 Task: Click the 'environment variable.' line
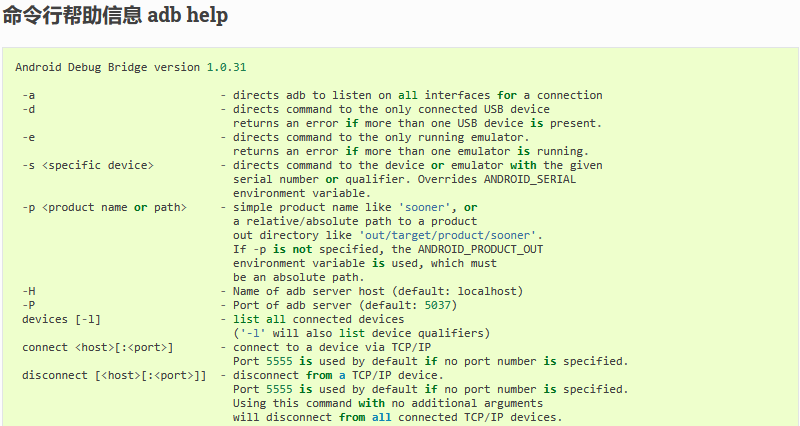click(302, 193)
